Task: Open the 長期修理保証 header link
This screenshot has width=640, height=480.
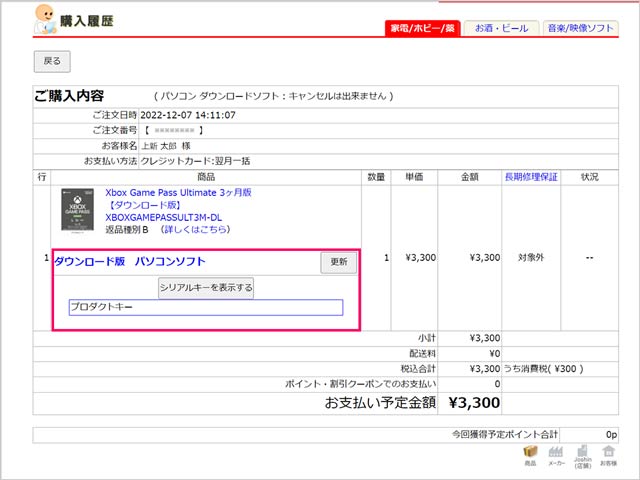Action: (531, 177)
